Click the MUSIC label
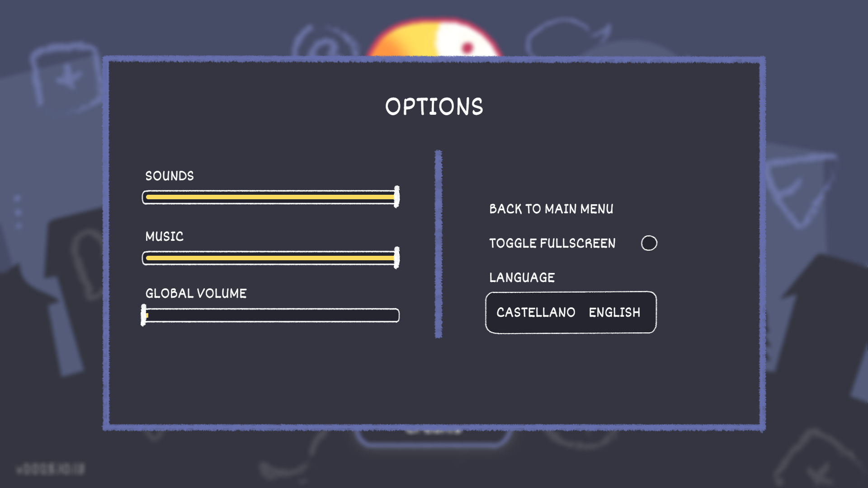868x488 pixels. [x=164, y=237]
